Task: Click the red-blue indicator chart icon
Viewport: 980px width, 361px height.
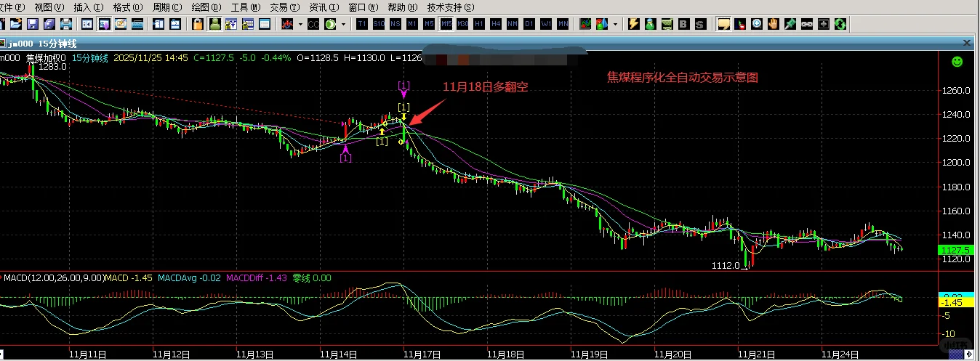Action: [287, 24]
